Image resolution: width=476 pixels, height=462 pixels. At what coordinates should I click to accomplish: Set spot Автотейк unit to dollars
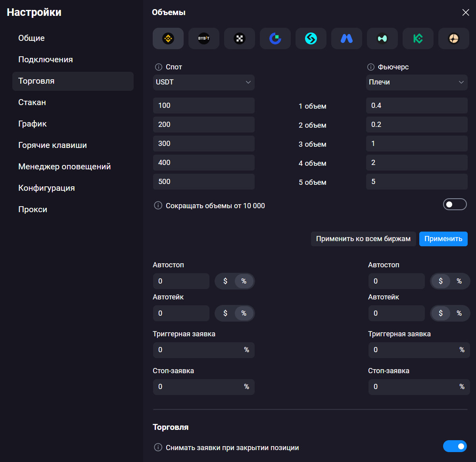[x=225, y=313]
